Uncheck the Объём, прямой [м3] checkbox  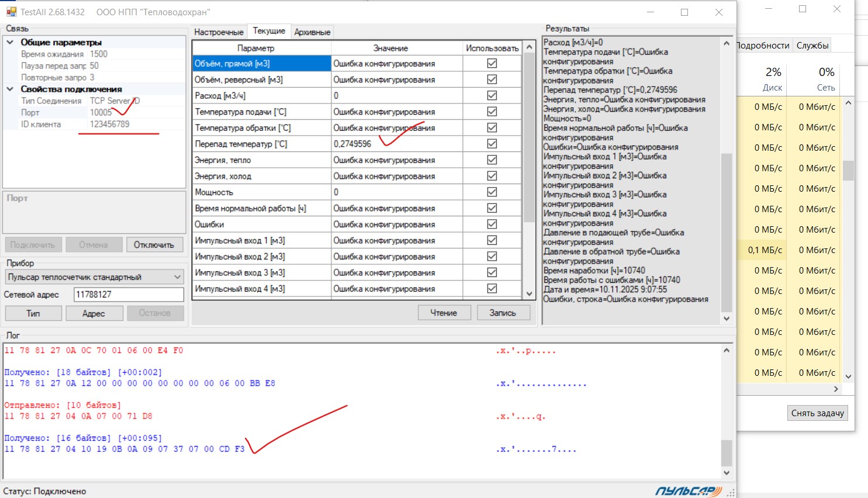pyautogui.click(x=492, y=63)
